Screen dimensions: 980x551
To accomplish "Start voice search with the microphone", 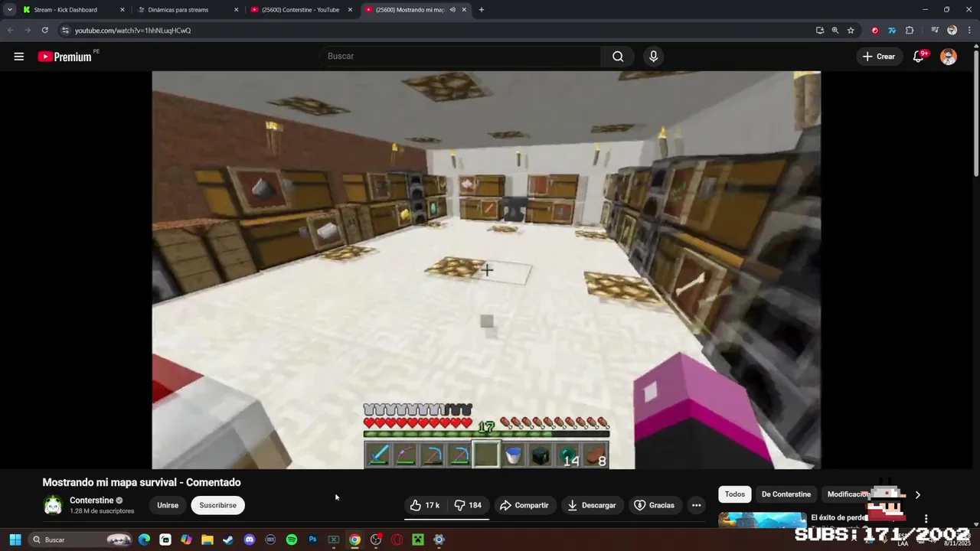I will click(653, 56).
